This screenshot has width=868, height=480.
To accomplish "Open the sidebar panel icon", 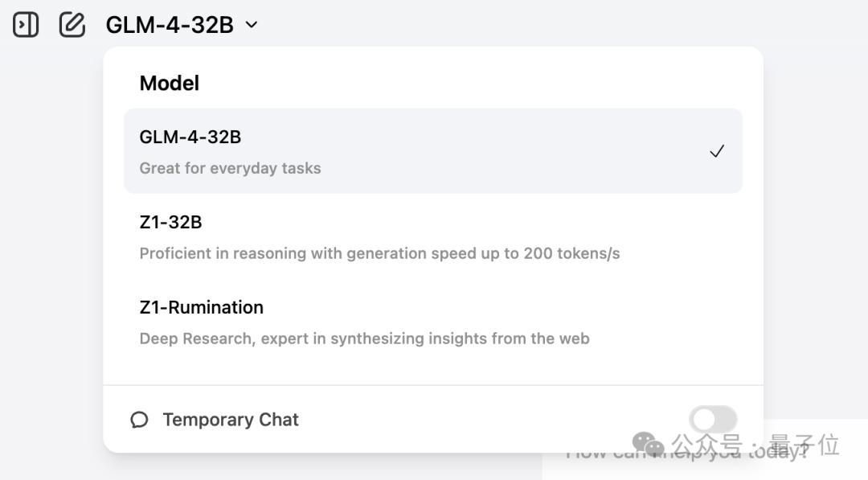I will (x=26, y=24).
